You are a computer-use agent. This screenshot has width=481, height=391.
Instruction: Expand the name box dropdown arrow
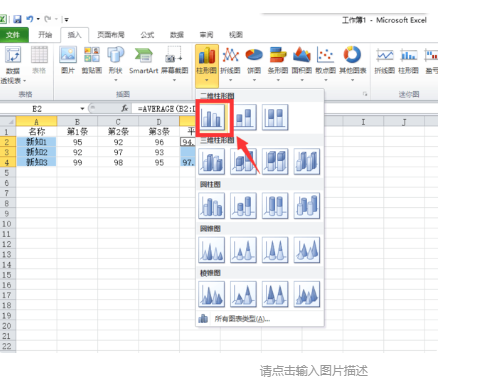pos(82,109)
